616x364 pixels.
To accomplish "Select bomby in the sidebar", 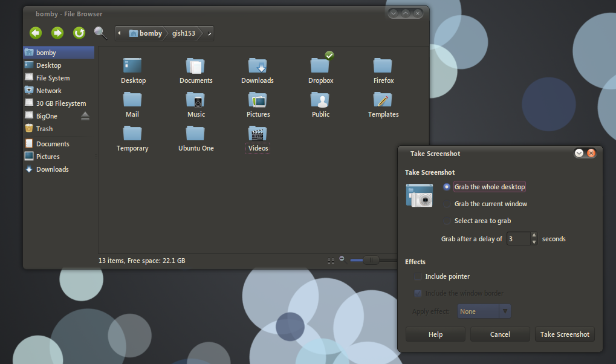I will [59, 52].
